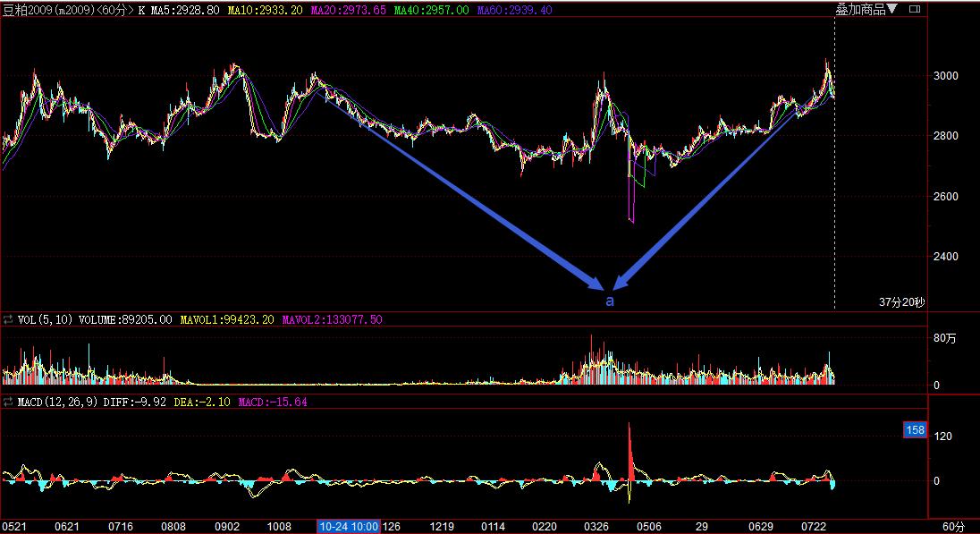Click the MACD:-15.64 value

(x=273, y=402)
